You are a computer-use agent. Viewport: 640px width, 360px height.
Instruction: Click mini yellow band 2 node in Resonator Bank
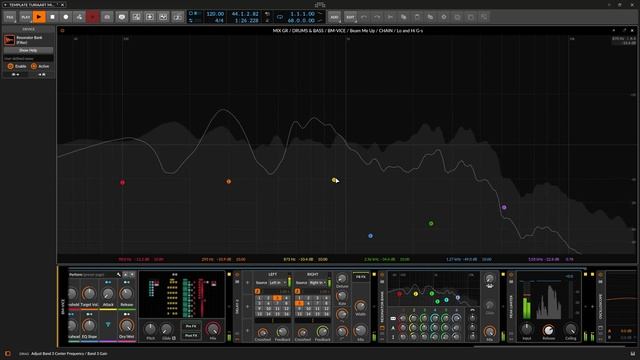[x=416, y=294]
